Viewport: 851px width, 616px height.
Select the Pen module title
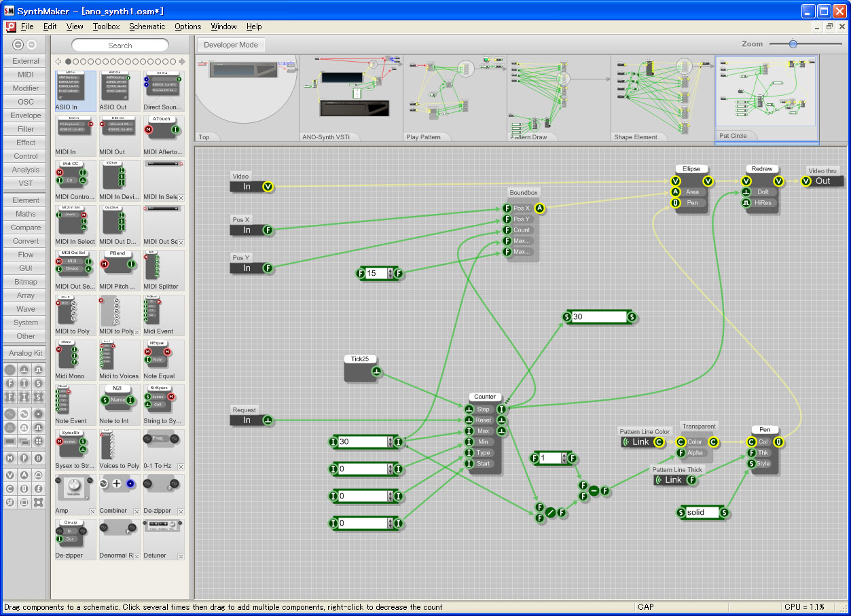tap(765, 429)
